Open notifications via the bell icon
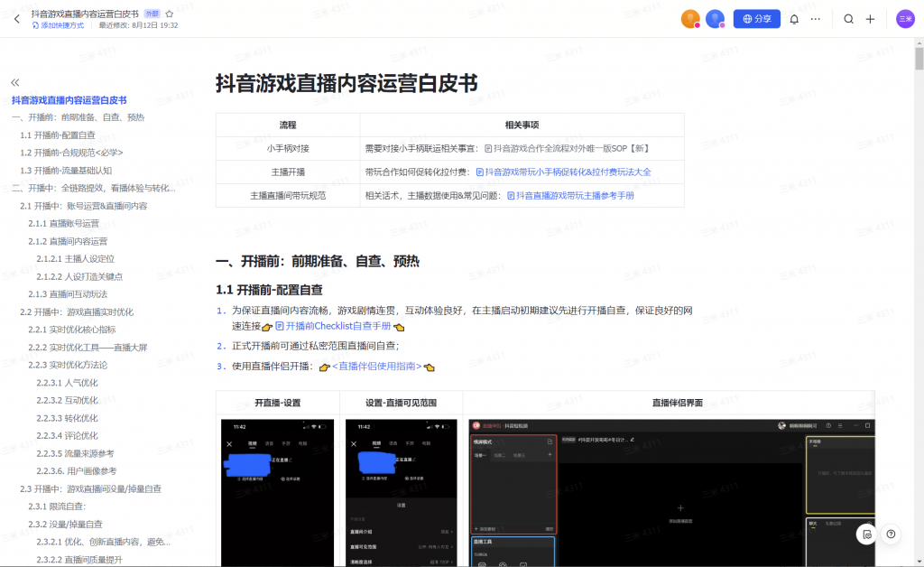This screenshot has width=924, height=567. 794,19
